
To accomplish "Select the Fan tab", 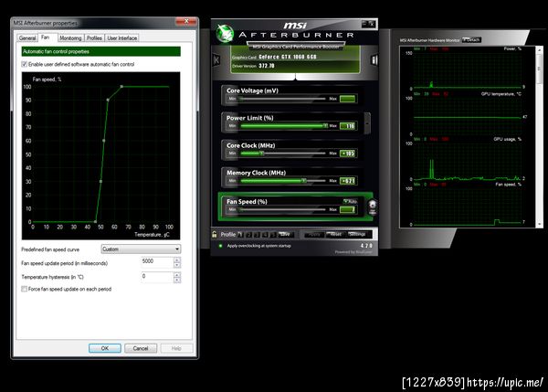I will [46, 37].
